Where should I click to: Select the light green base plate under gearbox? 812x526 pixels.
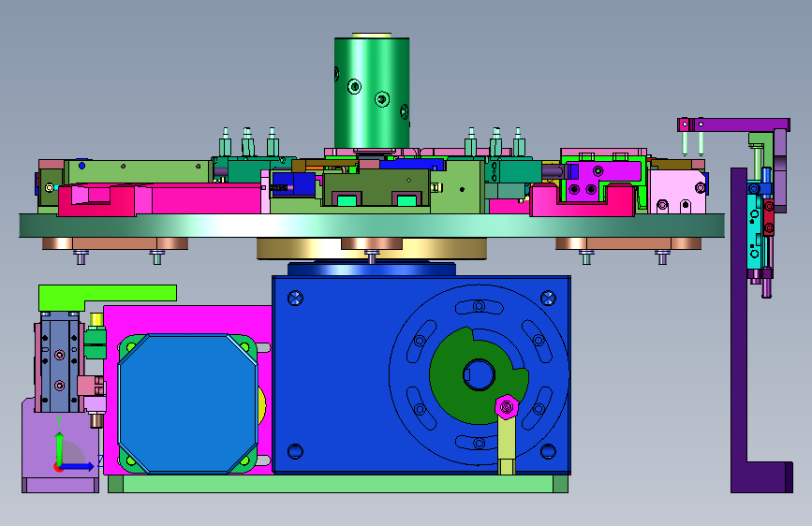(338, 484)
